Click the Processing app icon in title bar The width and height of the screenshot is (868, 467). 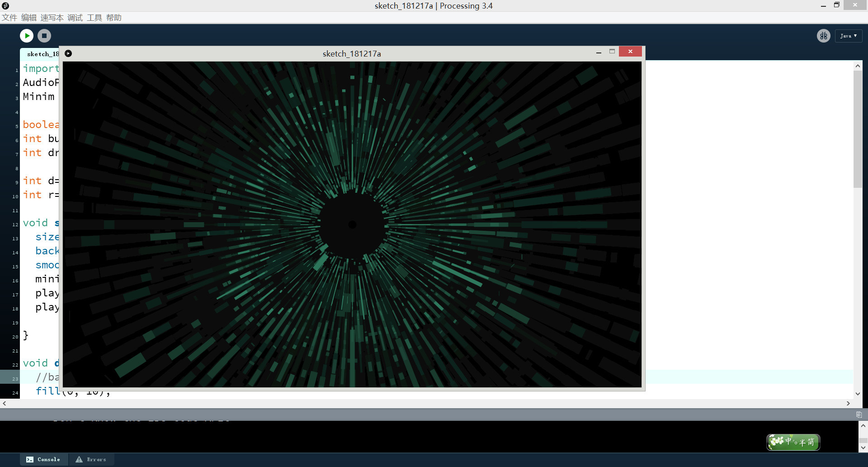[5, 5]
